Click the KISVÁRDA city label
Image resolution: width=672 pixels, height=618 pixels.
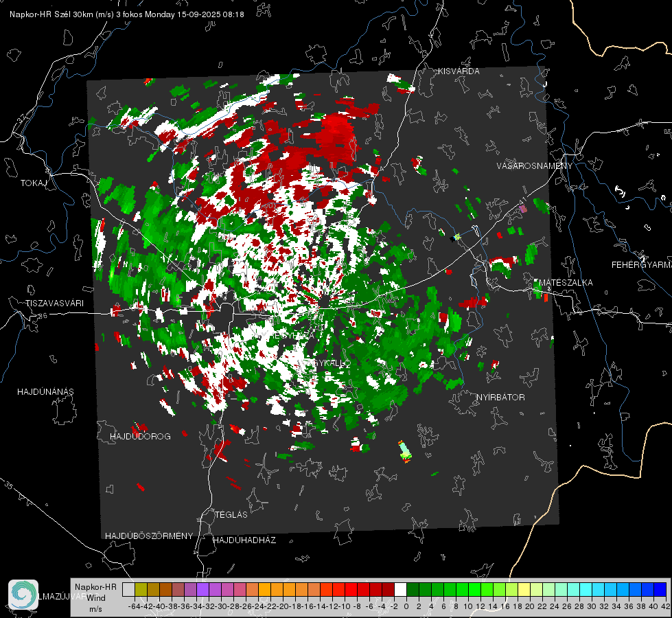(x=459, y=71)
